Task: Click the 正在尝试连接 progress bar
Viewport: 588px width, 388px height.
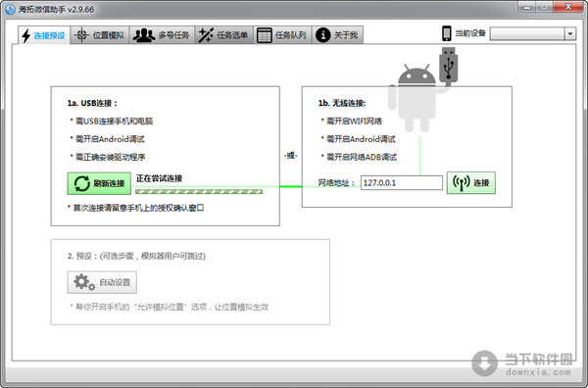Action: tap(199, 192)
